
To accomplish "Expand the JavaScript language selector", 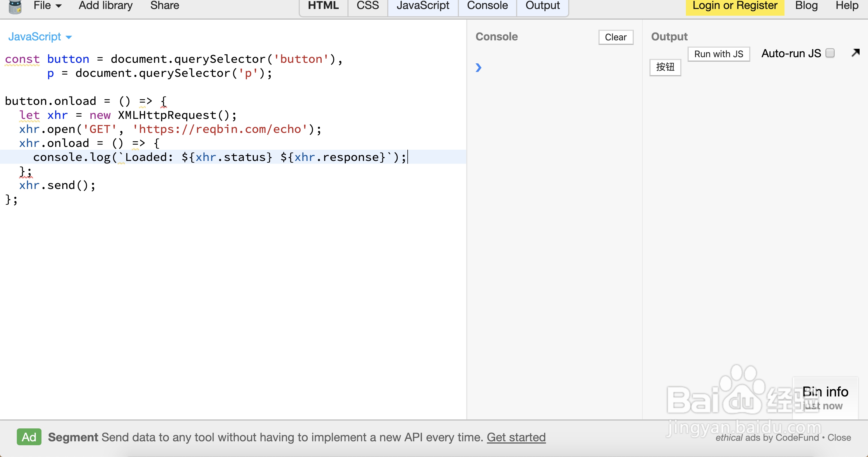I will 40,37.
